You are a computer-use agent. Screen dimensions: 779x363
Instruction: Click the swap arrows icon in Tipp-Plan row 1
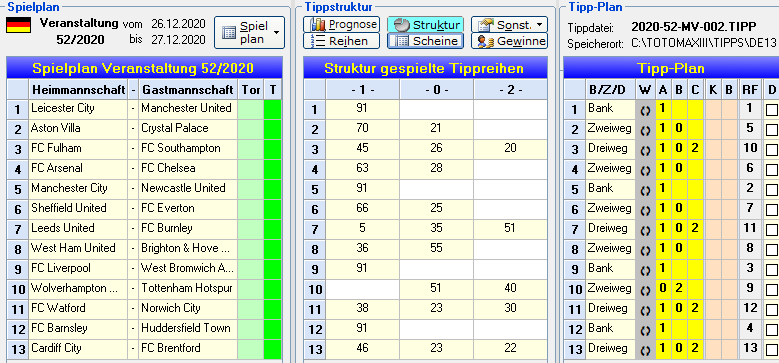coord(645,110)
